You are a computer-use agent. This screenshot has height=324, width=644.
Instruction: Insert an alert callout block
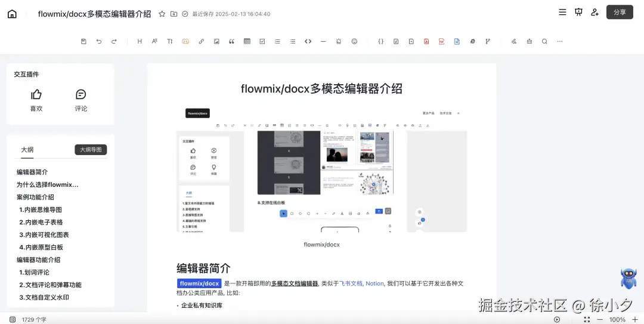coord(339,42)
